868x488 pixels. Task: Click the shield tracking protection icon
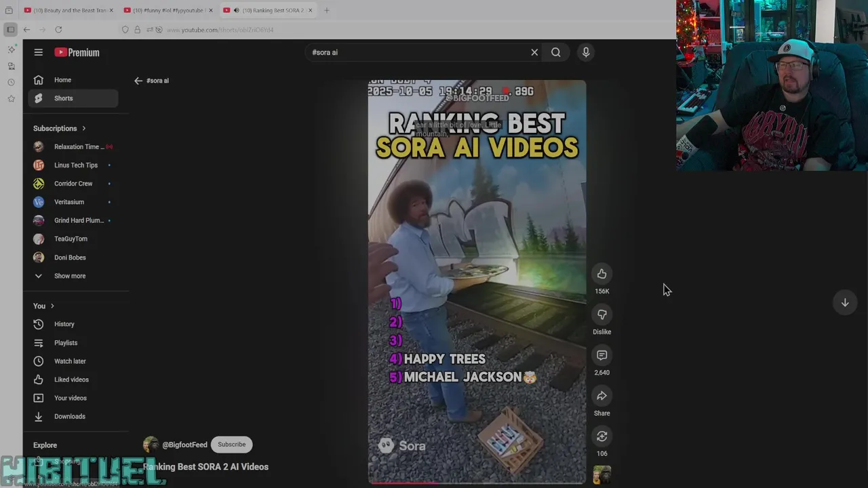point(125,30)
